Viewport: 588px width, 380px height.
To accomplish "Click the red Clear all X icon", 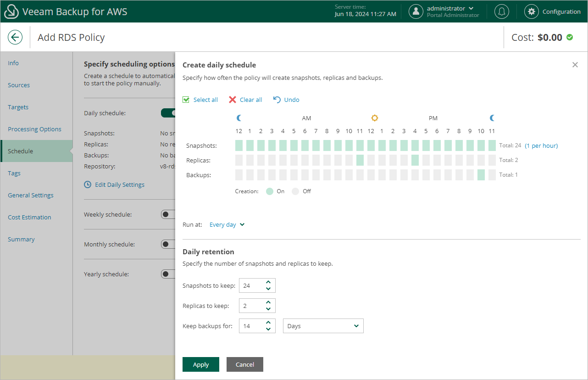I will [x=233, y=100].
